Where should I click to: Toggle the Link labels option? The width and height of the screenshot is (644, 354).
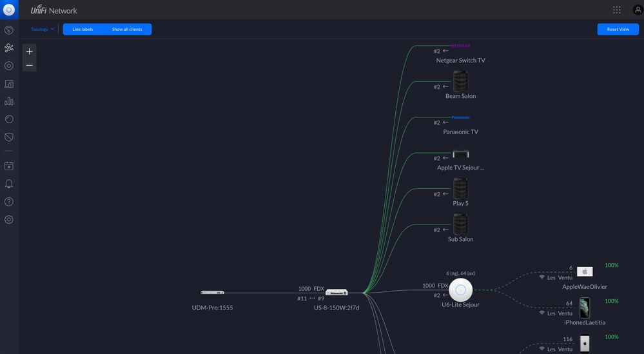(83, 30)
